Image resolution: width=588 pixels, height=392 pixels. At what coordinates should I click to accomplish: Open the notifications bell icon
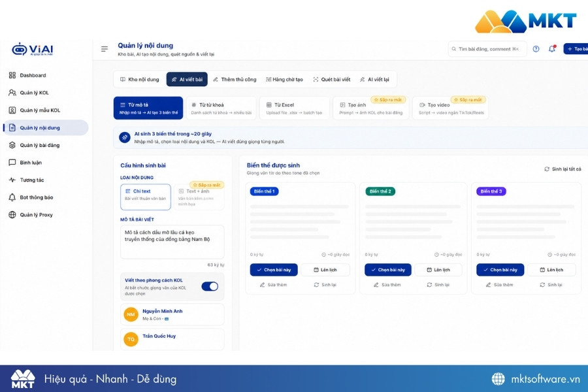(551, 49)
